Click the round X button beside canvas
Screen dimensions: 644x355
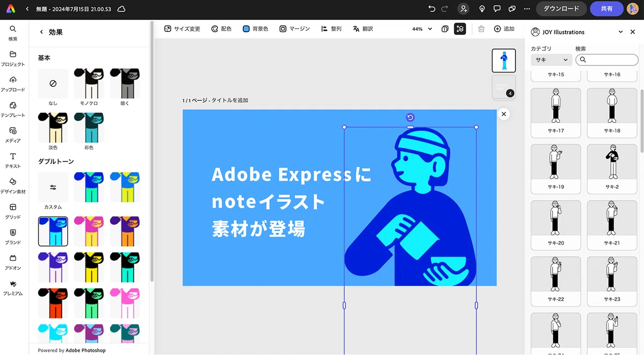pos(503,114)
